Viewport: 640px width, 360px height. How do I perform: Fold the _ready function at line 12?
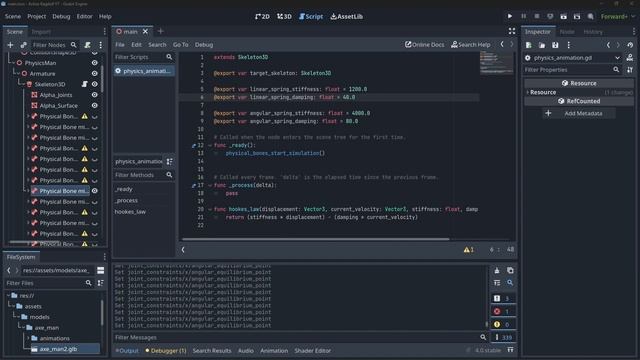[x=210, y=145]
